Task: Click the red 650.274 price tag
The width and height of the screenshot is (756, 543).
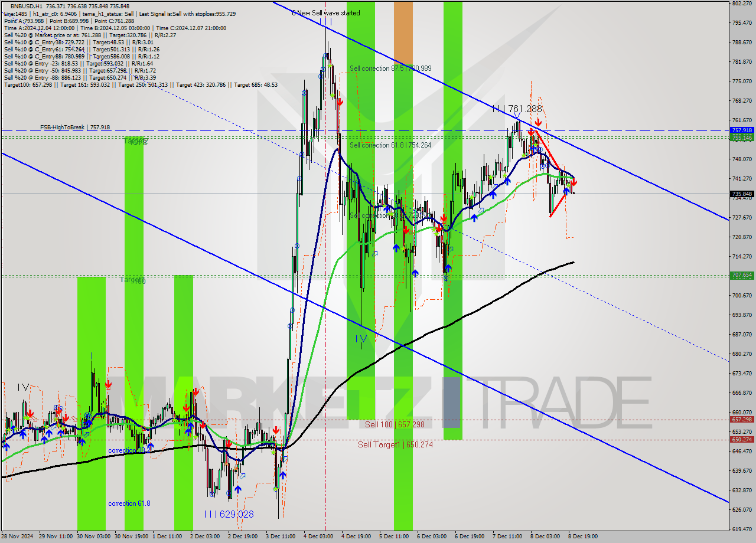Action: point(742,439)
